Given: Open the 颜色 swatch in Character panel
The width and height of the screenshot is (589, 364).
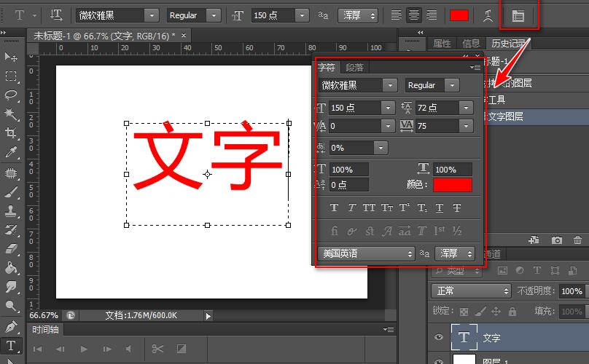Looking at the screenshot, I should (452, 185).
